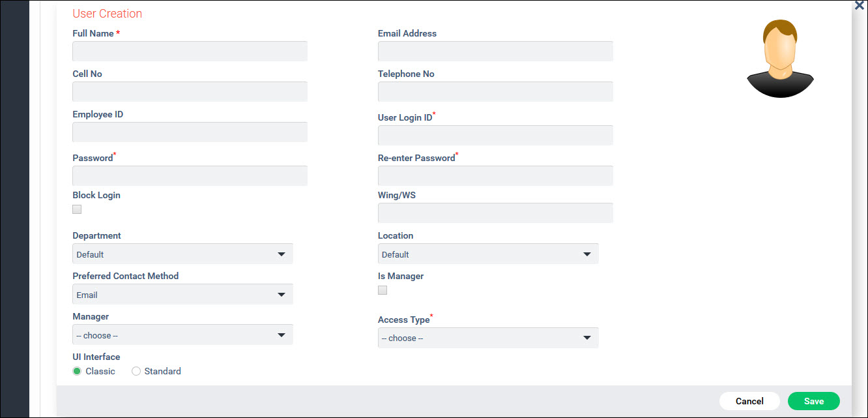Expand the Manager selection dropdown
The width and height of the screenshot is (868, 418).
(182, 335)
